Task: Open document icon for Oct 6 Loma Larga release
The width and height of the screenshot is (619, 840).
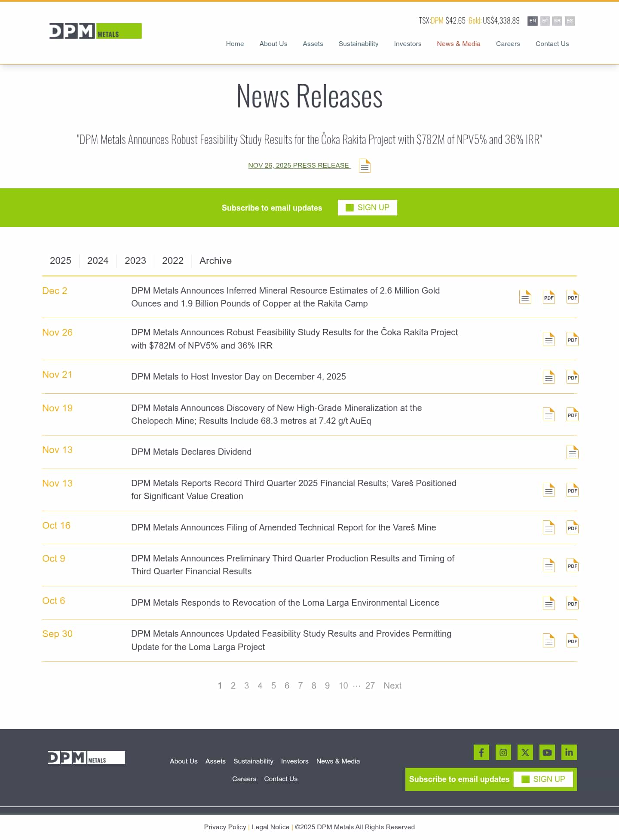Action: [x=549, y=603]
